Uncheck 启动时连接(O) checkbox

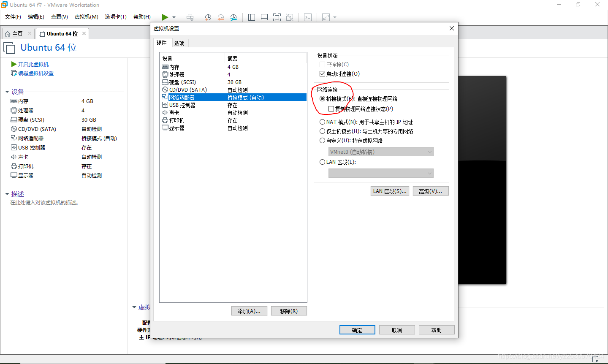[323, 73]
